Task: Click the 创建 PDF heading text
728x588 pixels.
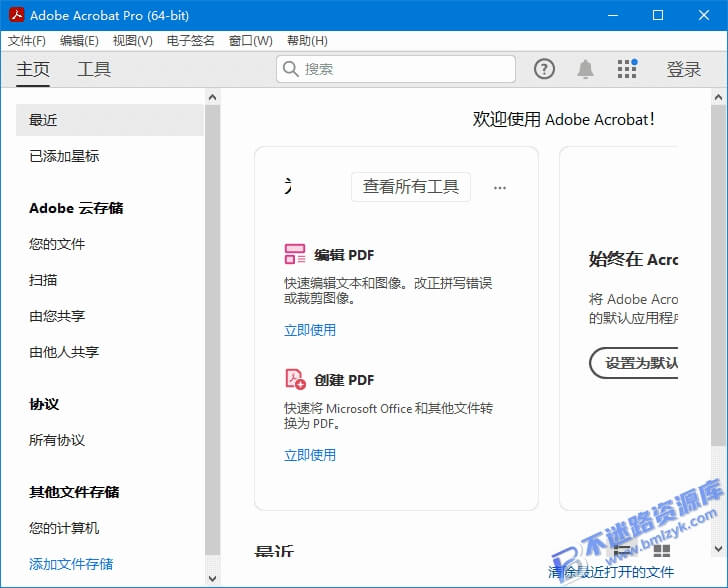Action: point(344,380)
